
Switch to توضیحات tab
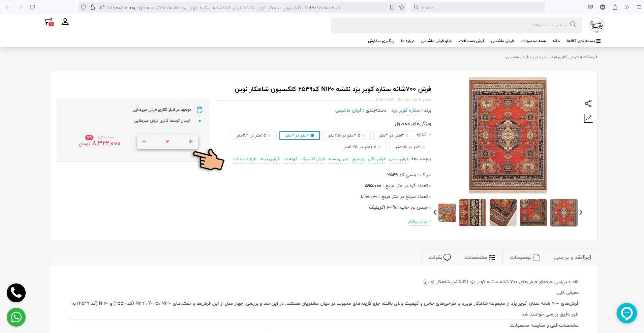click(x=525, y=258)
